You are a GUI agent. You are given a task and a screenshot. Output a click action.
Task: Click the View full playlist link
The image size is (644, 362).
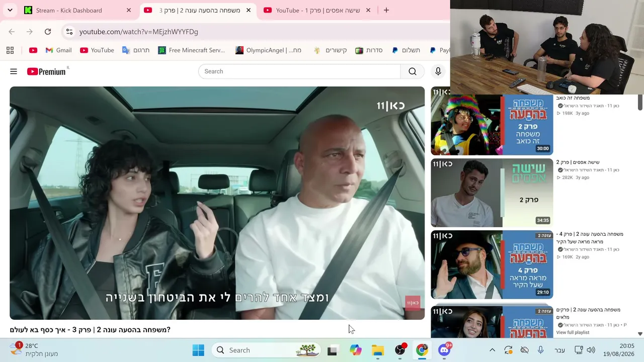pos(573,332)
